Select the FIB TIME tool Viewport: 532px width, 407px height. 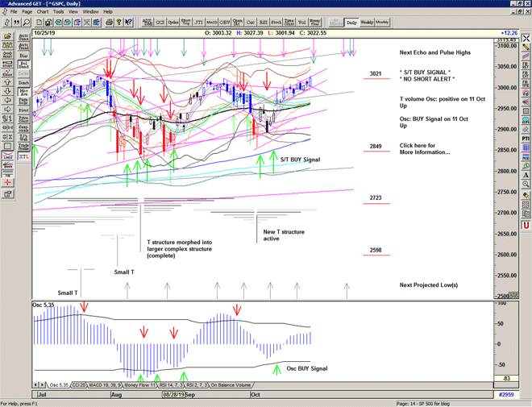526,84
